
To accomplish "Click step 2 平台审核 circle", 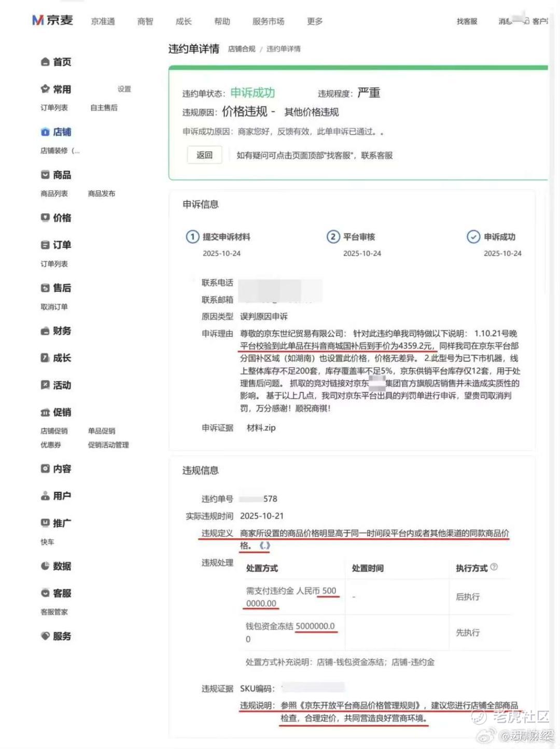I will pos(333,237).
